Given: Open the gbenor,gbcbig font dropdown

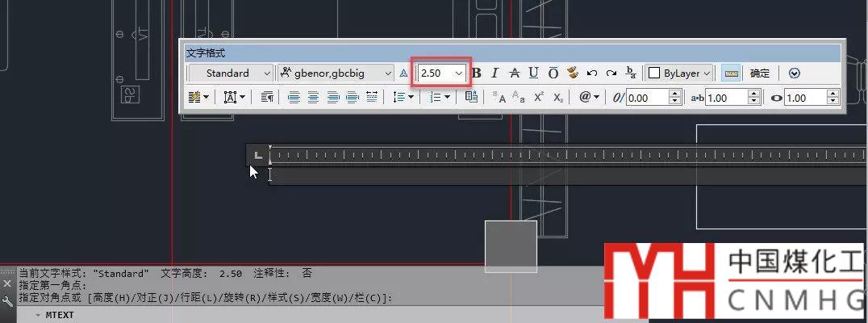Looking at the screenshot, I should point(336,73).
